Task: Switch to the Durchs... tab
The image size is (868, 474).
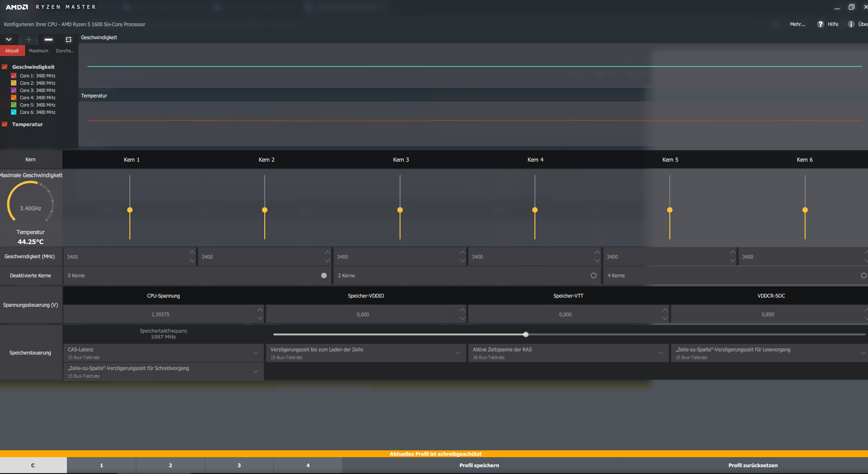Action: click(x=65, y=51)
